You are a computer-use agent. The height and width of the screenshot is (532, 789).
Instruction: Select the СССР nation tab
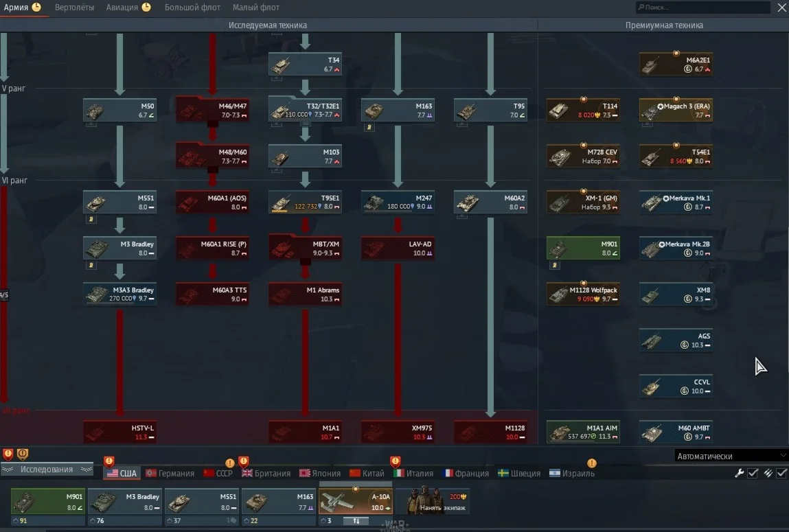click(218, 473)
